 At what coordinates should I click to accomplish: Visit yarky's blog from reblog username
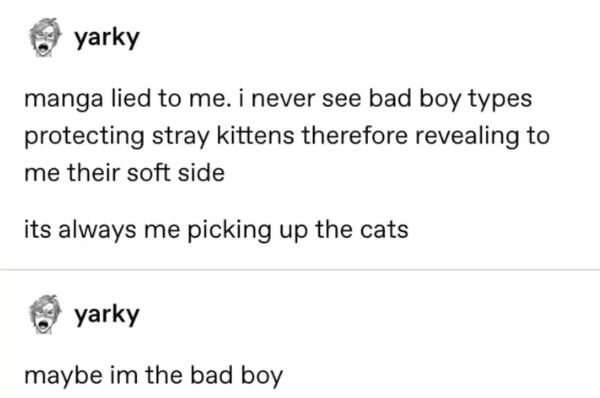coord(107,315)
